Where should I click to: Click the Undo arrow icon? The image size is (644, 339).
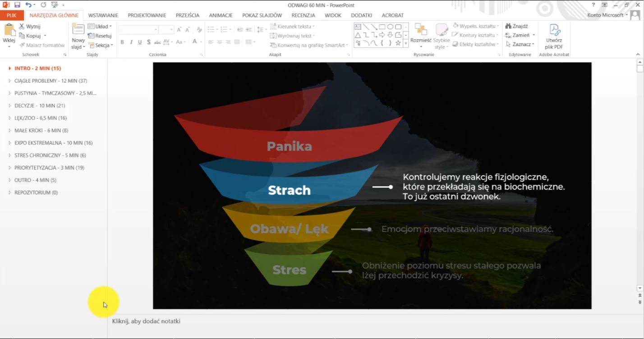pyautogui.click(x=28, y=5)
